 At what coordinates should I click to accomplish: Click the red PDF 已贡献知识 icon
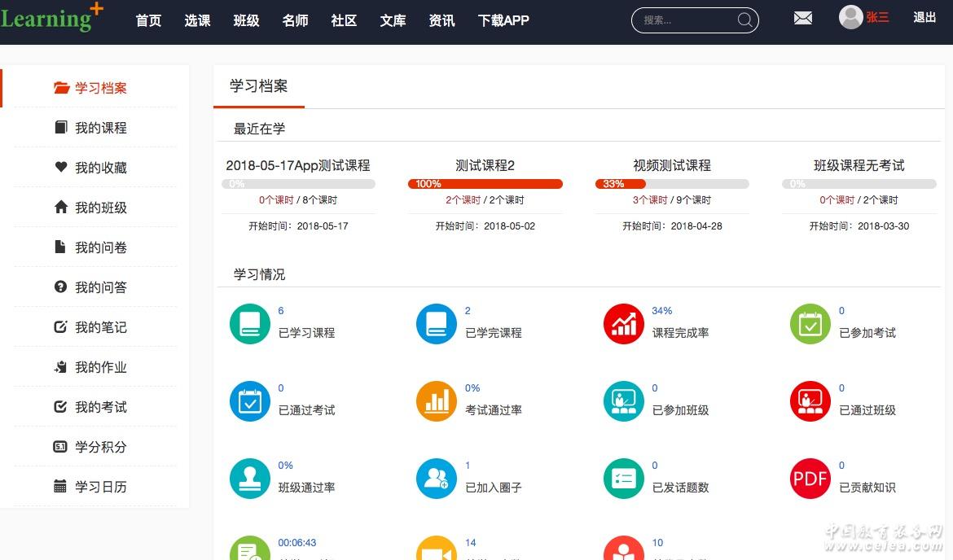click(810, 479)
